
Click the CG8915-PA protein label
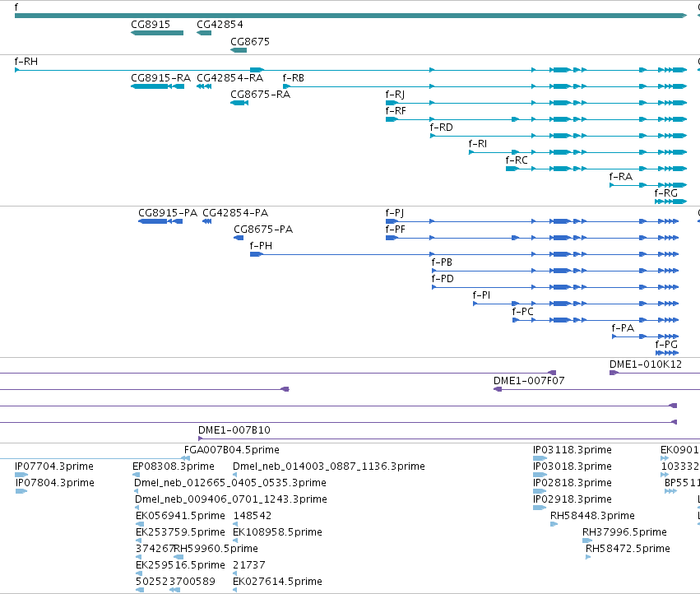point(168,213)
